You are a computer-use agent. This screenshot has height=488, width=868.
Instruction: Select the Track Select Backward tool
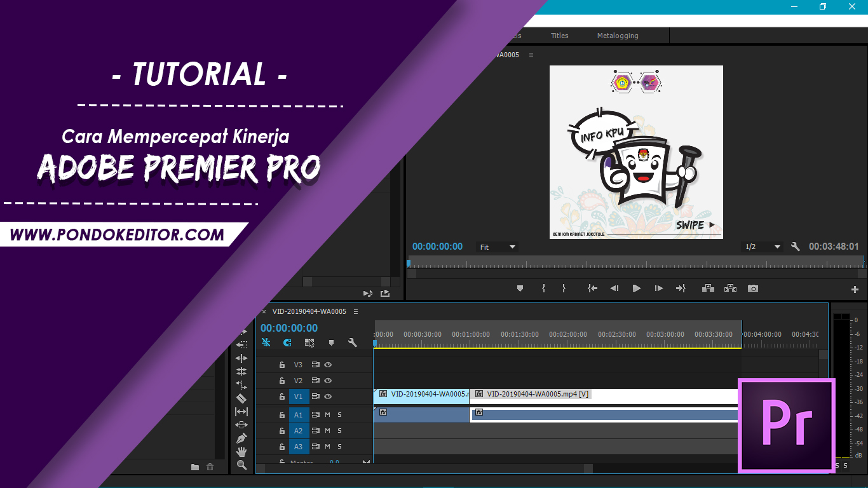(x=242, y=345)
